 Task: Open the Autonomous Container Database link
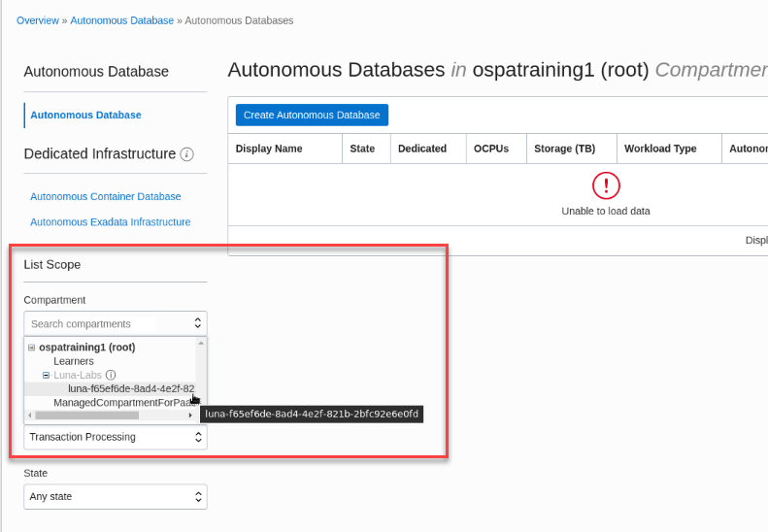click(105, 196)
